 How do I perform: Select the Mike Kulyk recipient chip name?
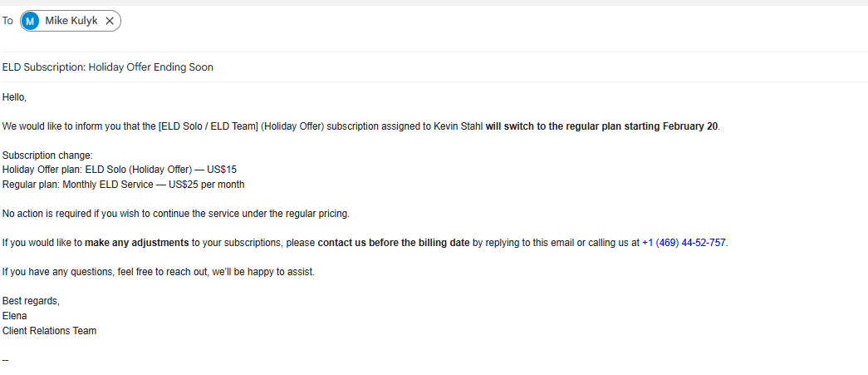coord(73,22)
